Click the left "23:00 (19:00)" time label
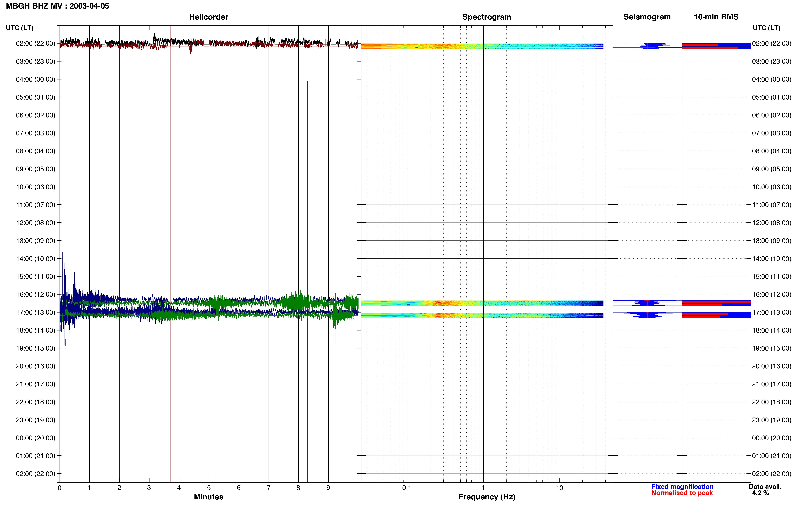 coord(35,420)
